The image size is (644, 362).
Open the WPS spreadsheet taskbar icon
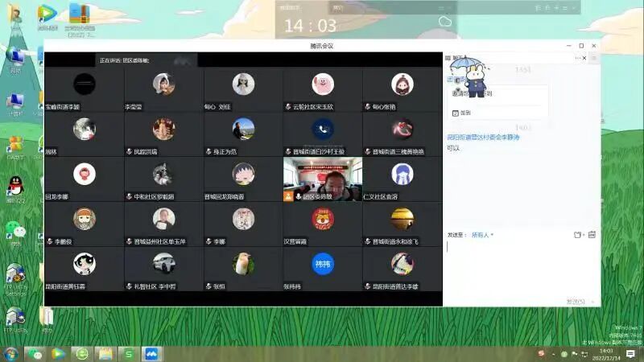(x=129, y=354)
